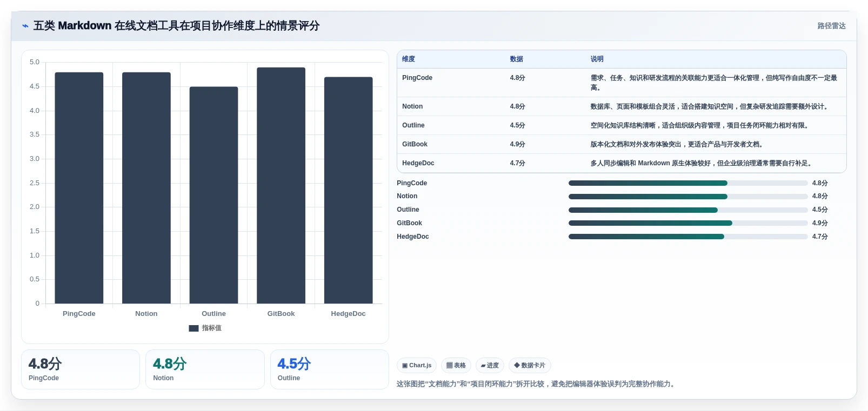Click the Notion progress bar
The height and width of the screenshot is (411, 868).
coord(688,197)
